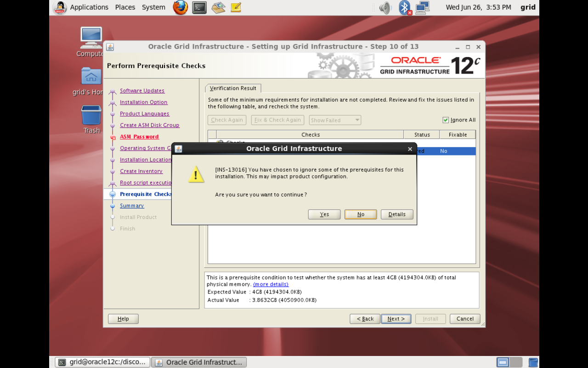Switch to the Verification Result tab

(233, 88)
